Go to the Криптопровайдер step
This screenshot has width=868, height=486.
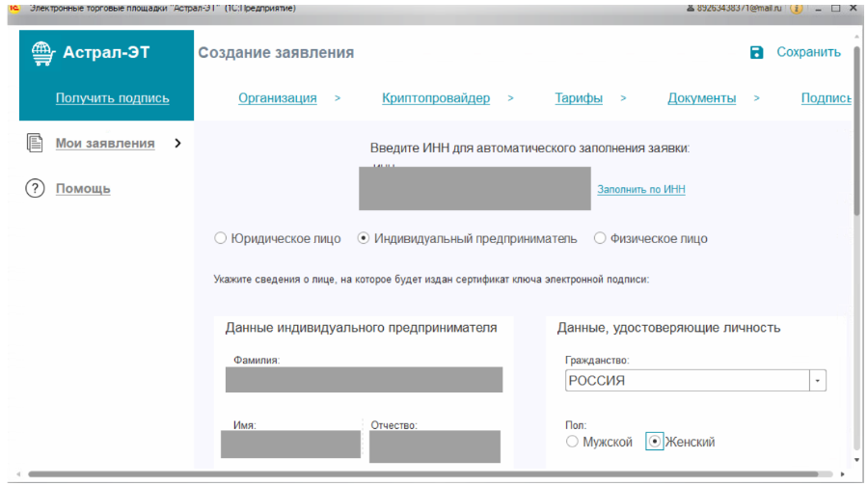click(436, 98)
